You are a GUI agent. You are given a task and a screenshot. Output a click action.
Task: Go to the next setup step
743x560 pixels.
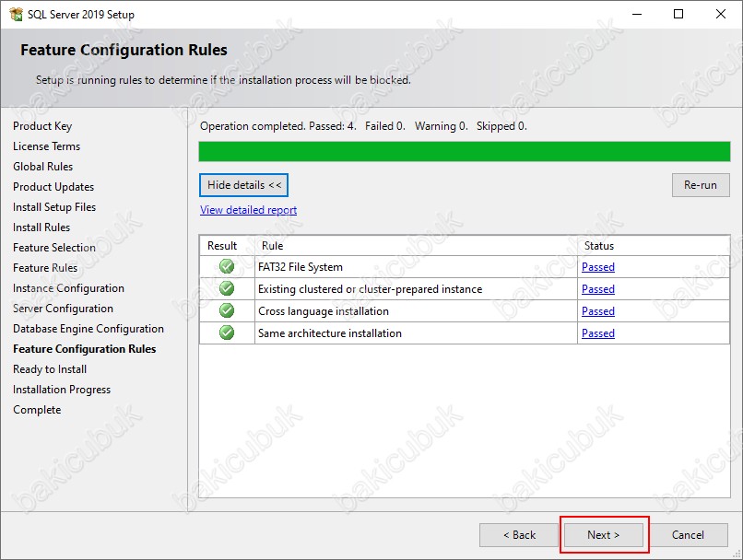(x=603, y=535)
